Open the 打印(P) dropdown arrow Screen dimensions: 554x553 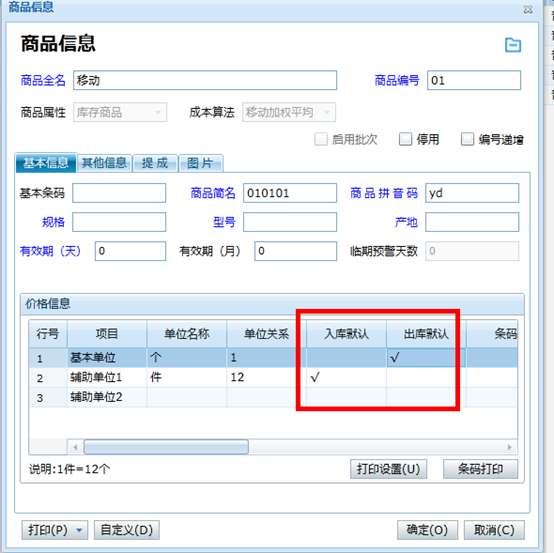coord(79,530)
